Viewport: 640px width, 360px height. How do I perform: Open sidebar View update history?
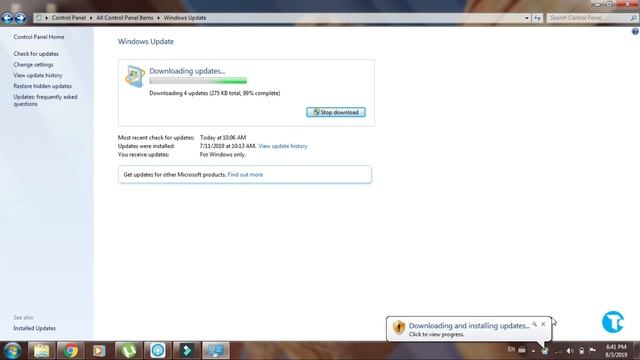point(38,76)
